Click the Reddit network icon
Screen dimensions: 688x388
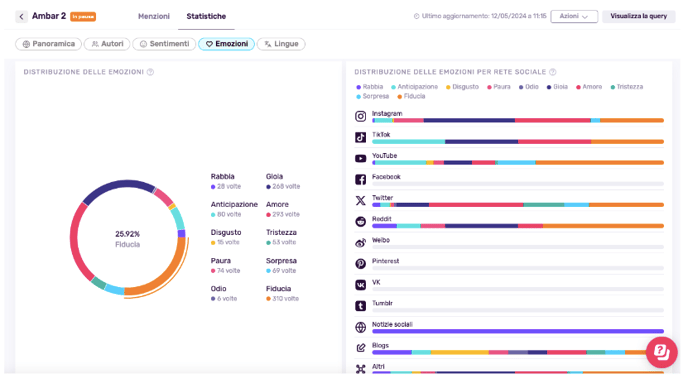360,222
